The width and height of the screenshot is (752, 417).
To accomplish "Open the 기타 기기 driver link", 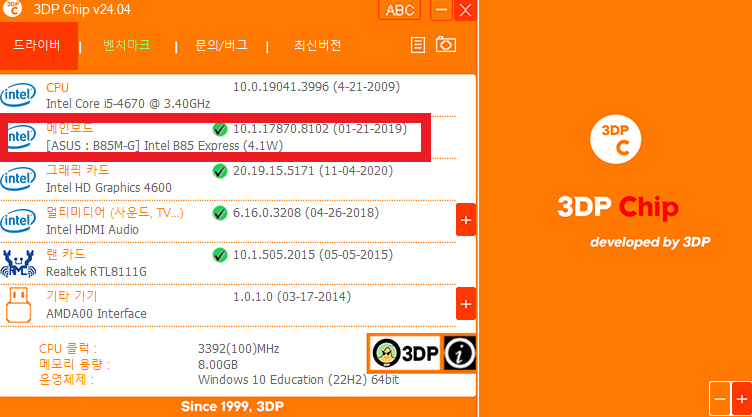I will pyautogui.click(x=71, y=297).
